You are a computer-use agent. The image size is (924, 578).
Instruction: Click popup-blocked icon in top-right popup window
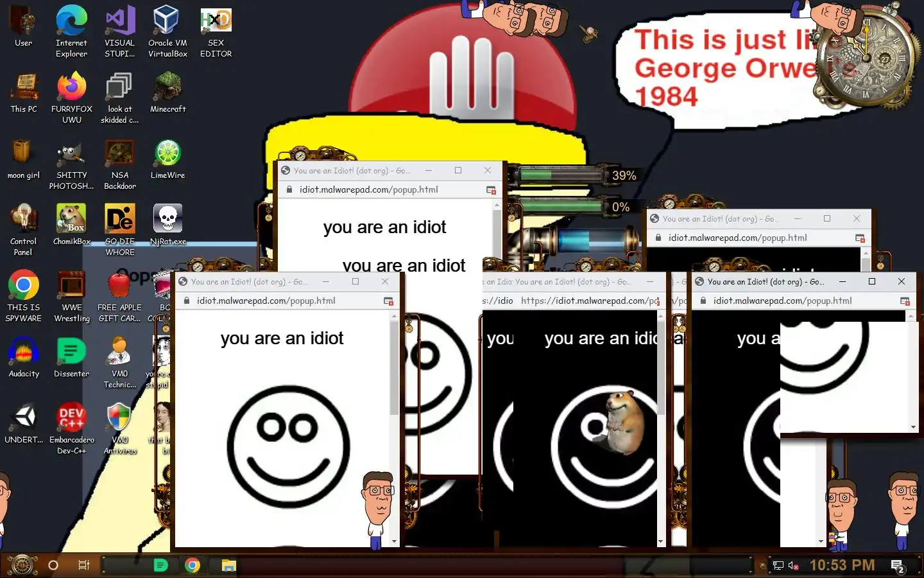(860, 238)
